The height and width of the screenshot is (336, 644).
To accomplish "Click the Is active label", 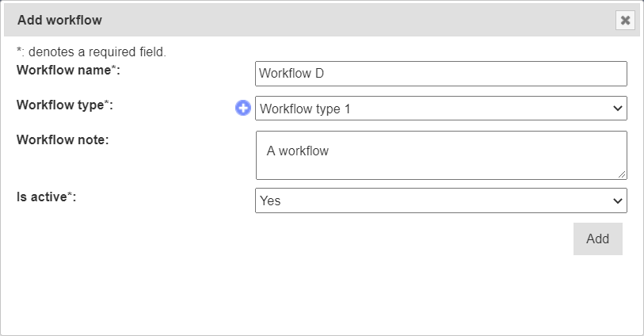I will 46,196.
